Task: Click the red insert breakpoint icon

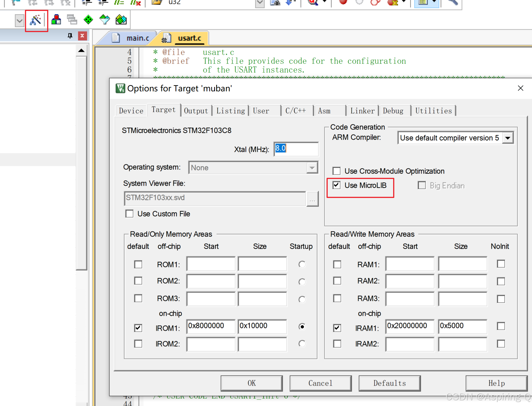Action: point(343,2)
